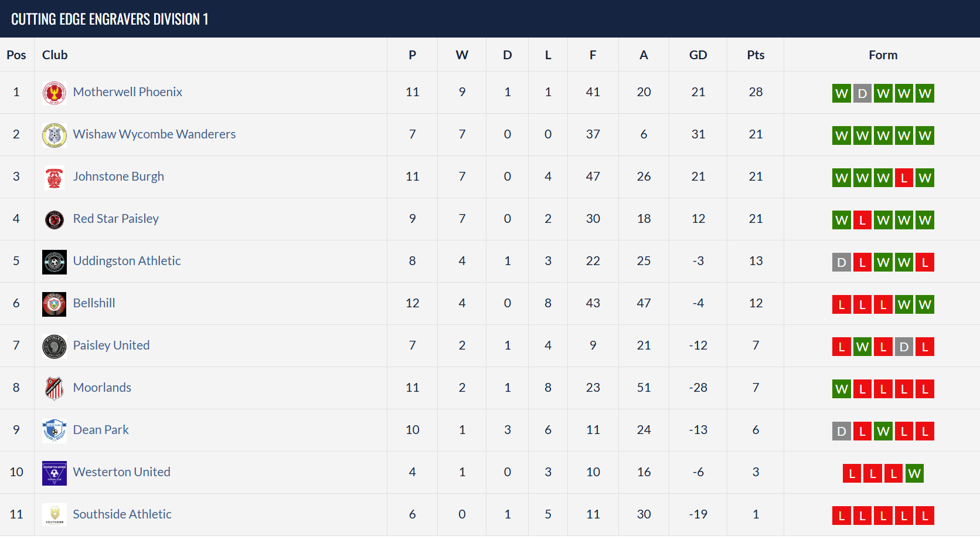Viewport: 980px width, 539px height.
Task: Click the Westerton United purple badge
Action: 55,473
